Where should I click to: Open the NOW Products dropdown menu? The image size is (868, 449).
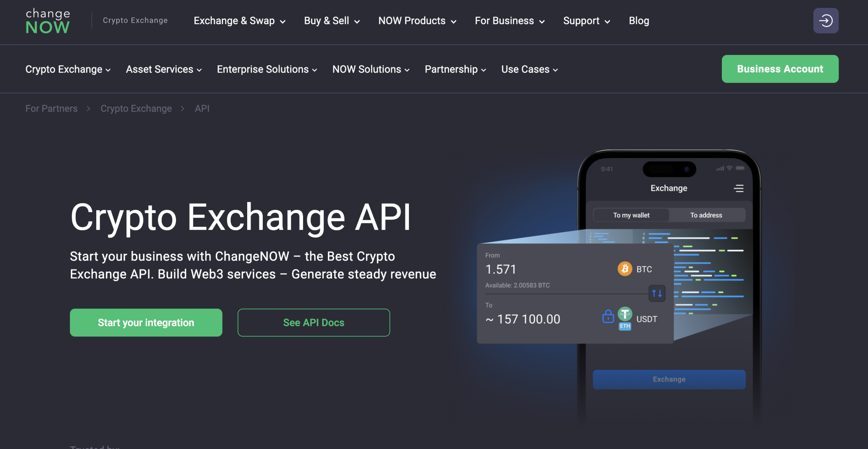[x=417, y=21]
